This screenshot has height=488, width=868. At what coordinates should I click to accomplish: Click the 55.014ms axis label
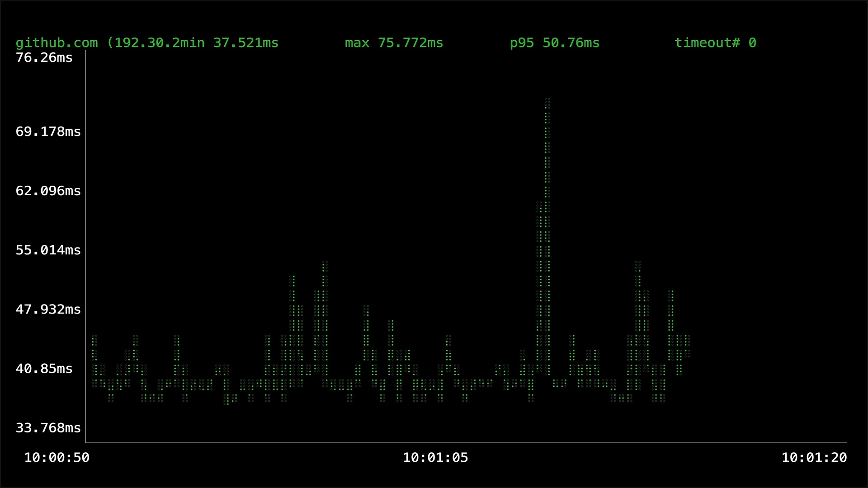click(x=47, y=250)
